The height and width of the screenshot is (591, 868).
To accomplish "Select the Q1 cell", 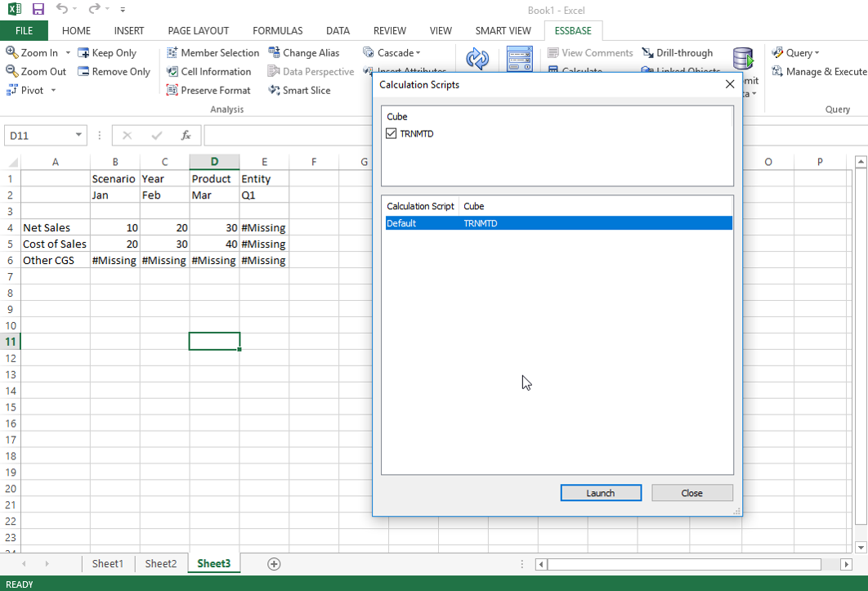I will pyautogui.click(x=264, y=195).
